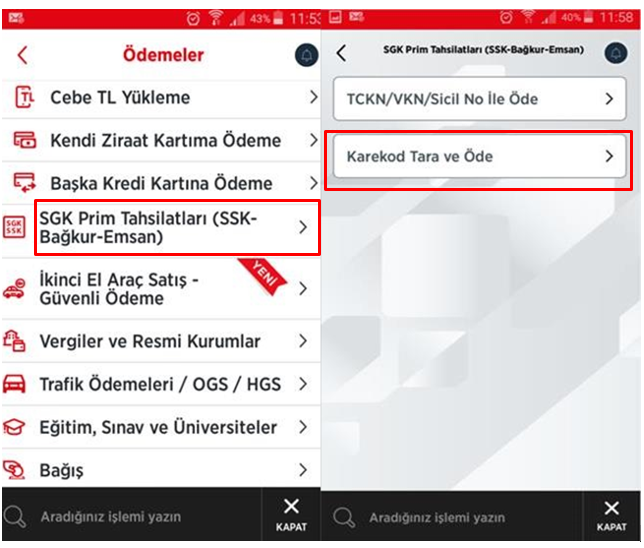Tap the 11:58 clock in status bar
This screenshot has width=644, height=548.
[616, 17]
